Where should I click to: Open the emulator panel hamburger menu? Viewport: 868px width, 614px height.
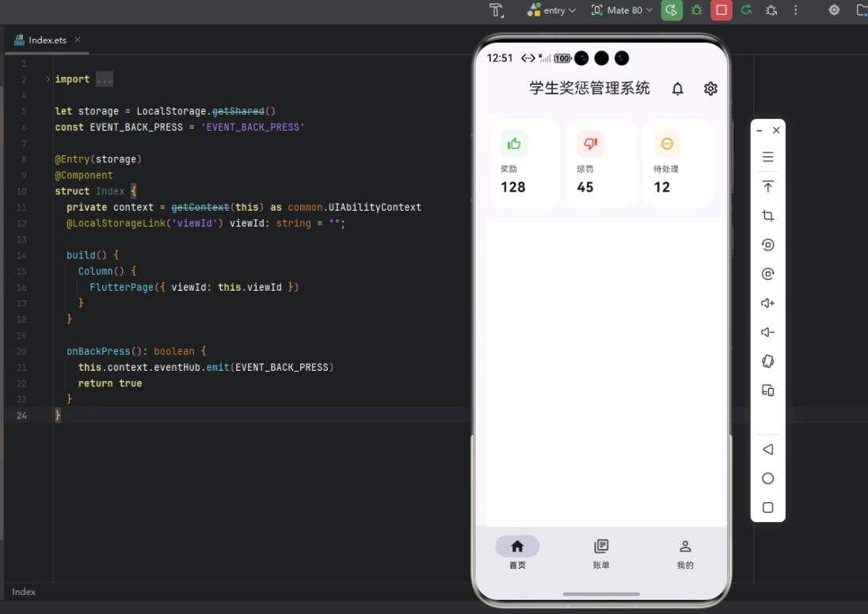tap(767, 157)
